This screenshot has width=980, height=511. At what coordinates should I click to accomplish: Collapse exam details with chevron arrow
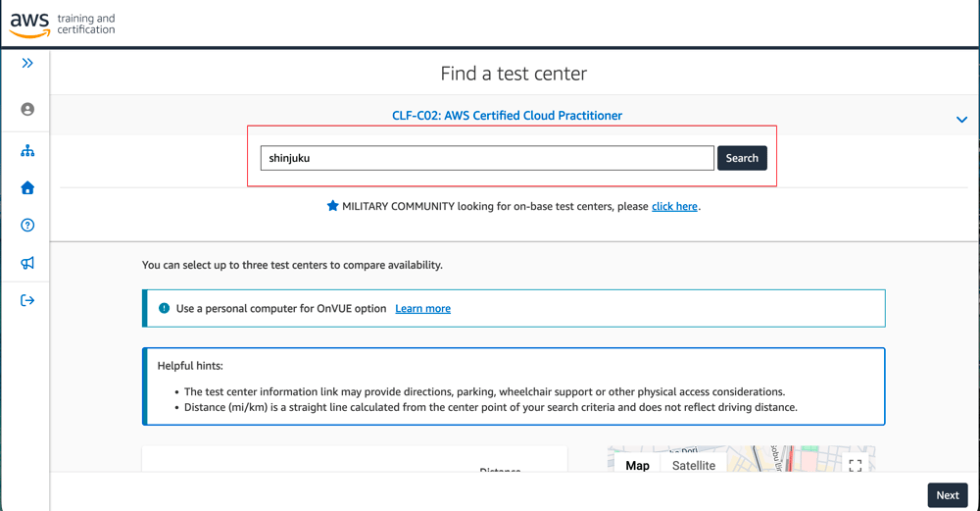[x=961, y=120]
